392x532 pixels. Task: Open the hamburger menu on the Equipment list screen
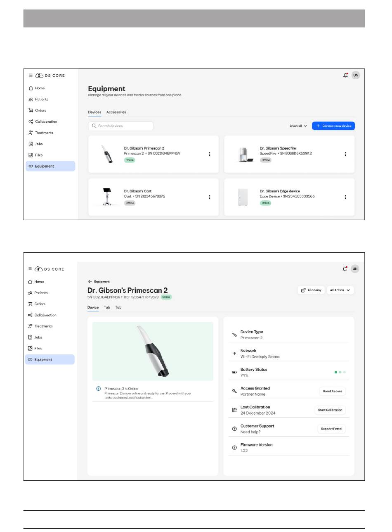point(30,75)
